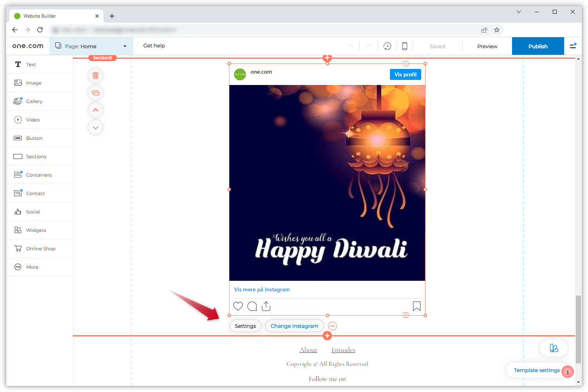This screenshot has width=588, height=392.
Task: Delete Section5 using the trash icon
Action: [96, 76]
